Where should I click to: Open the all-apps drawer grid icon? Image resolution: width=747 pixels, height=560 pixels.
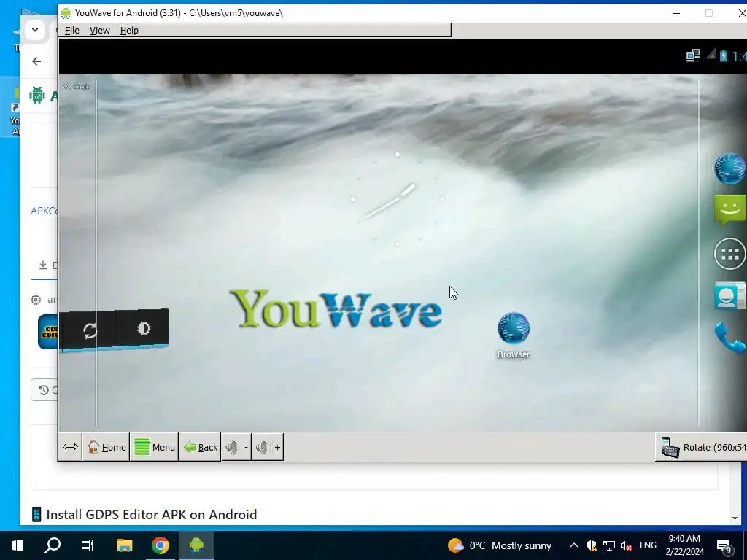[729, 254]
